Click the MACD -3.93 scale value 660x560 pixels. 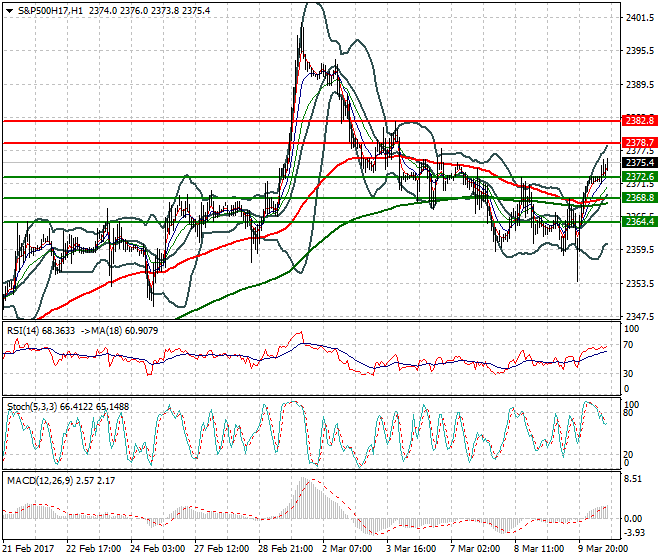634,533
